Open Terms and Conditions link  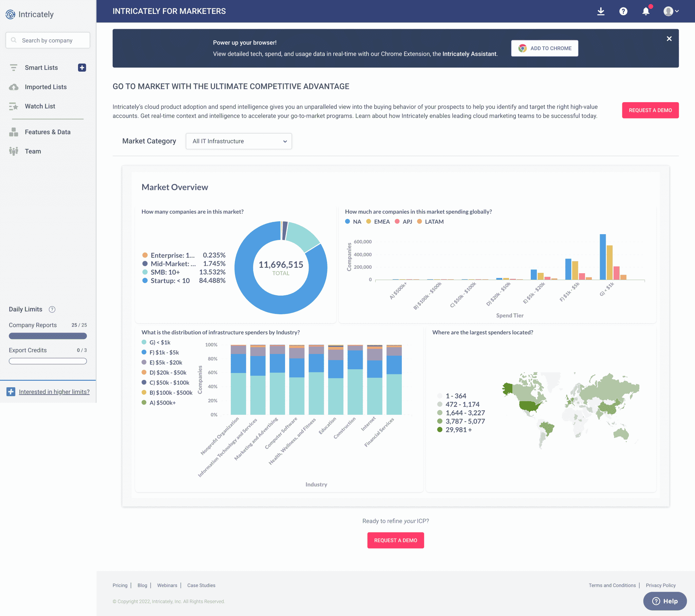tap(613, 585)
